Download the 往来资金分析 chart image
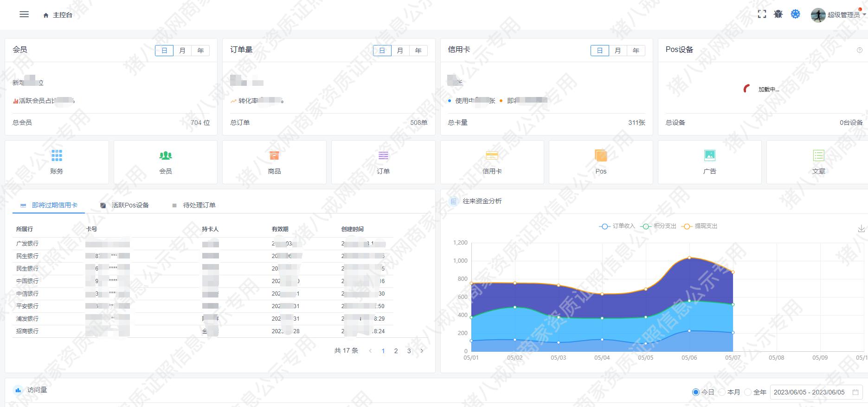868x407 pixels. (861, 228)
